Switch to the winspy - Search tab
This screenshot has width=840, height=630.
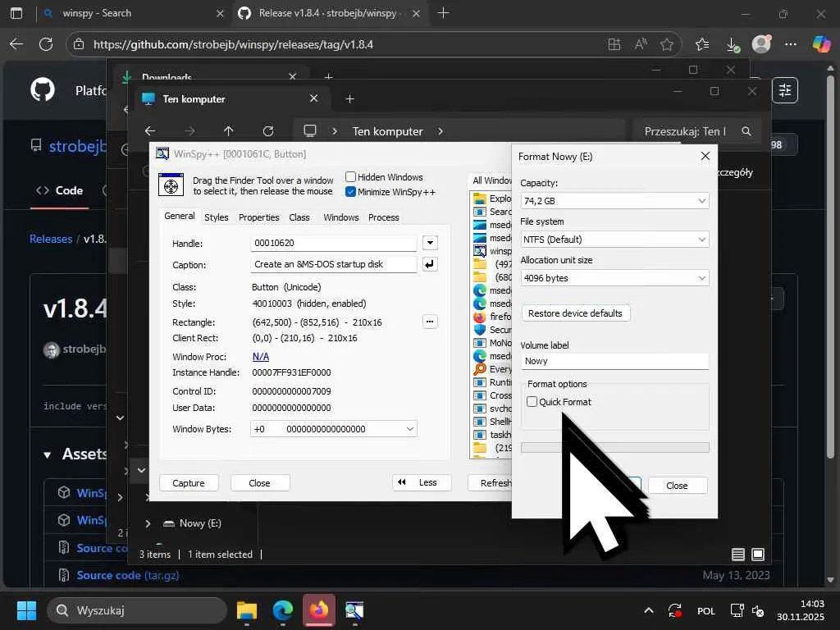tap(133, 13)
